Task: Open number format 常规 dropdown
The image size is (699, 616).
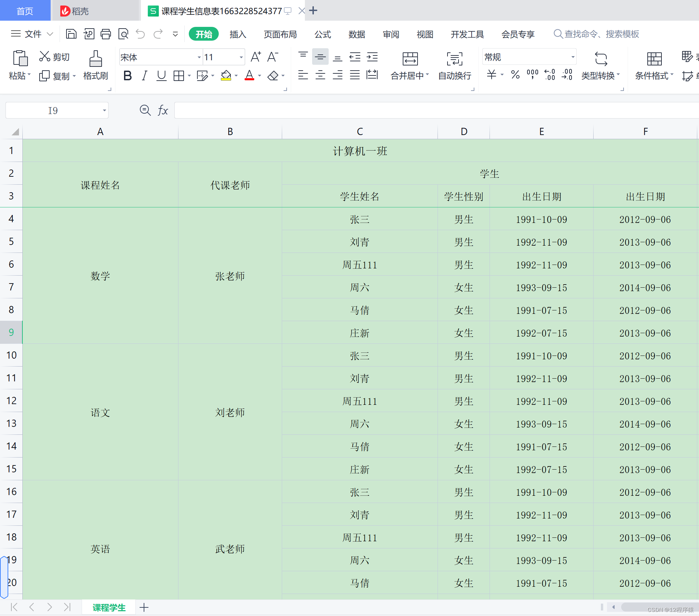Action: tap(573, 57)
